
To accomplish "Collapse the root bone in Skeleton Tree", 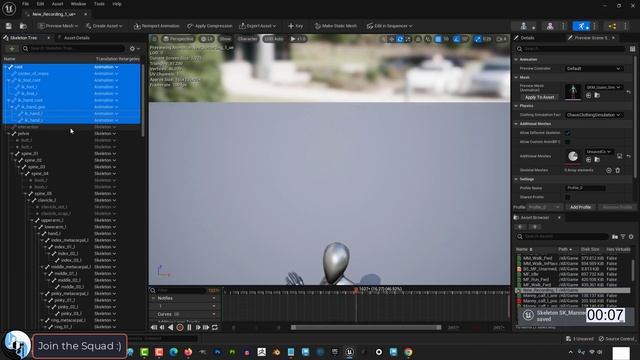I will click(5, 67).
